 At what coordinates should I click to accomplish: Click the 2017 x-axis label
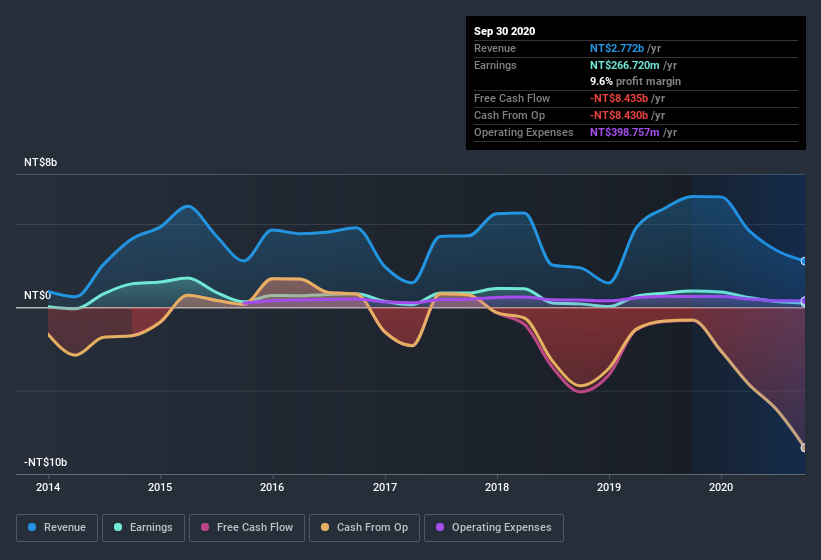[385, 487]
